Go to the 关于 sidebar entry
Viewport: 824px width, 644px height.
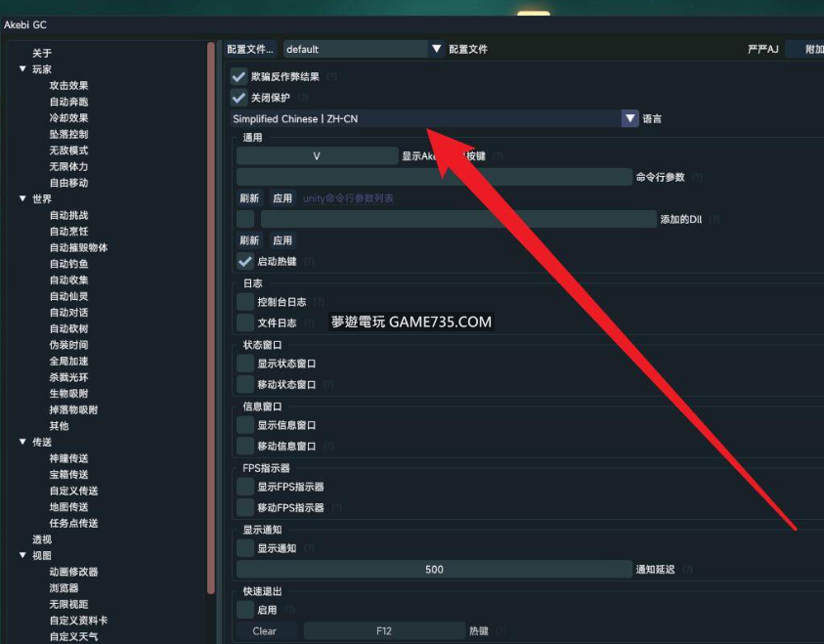pyautogui.click(x=42, y=53)
